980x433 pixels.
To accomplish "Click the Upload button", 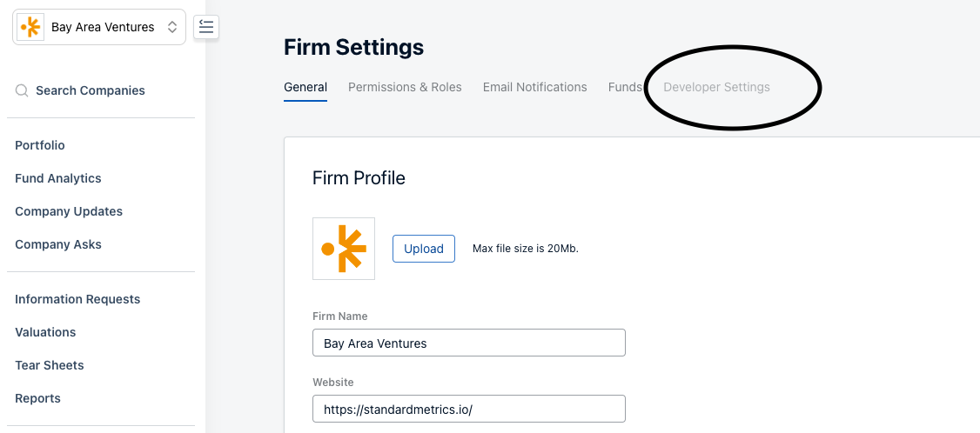I will pos(424,249).
